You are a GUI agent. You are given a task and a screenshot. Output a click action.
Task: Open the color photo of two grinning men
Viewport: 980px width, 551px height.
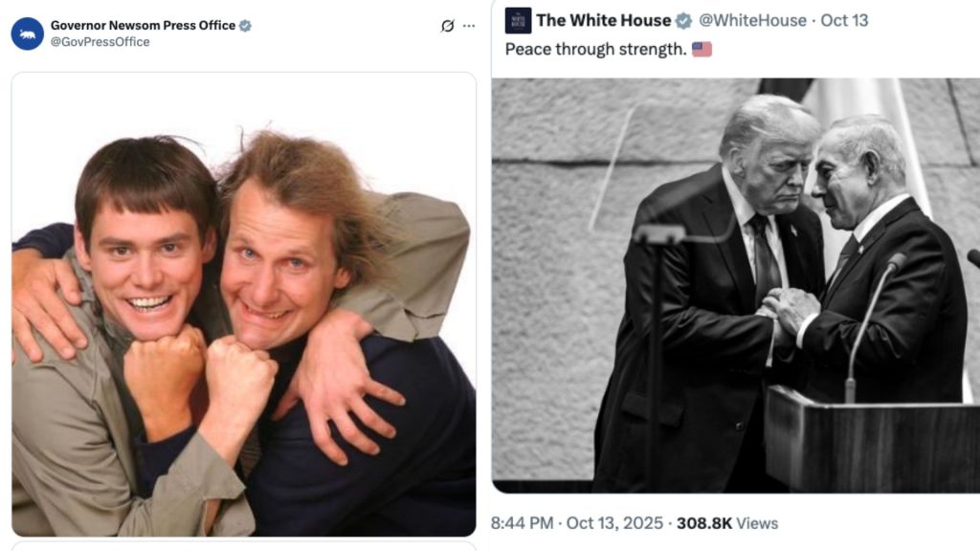click(x=243, y=304)
